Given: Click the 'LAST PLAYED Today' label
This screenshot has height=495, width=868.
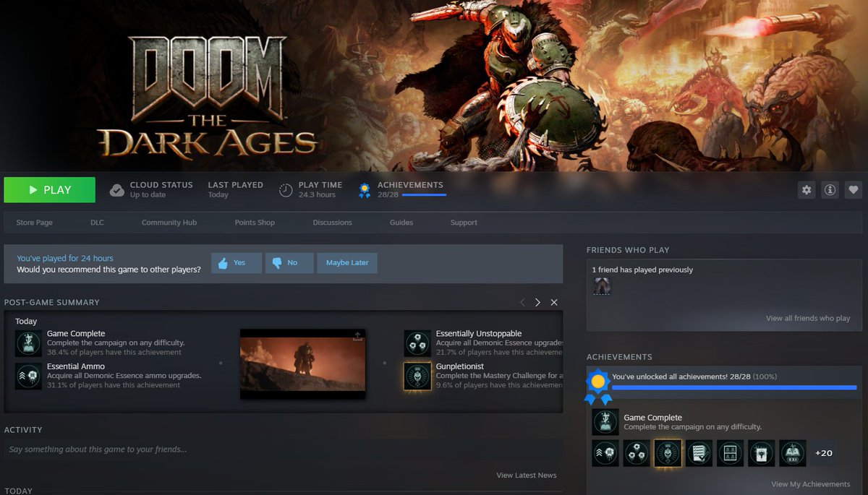Looking at the screenshot, I should click(236, 190).
